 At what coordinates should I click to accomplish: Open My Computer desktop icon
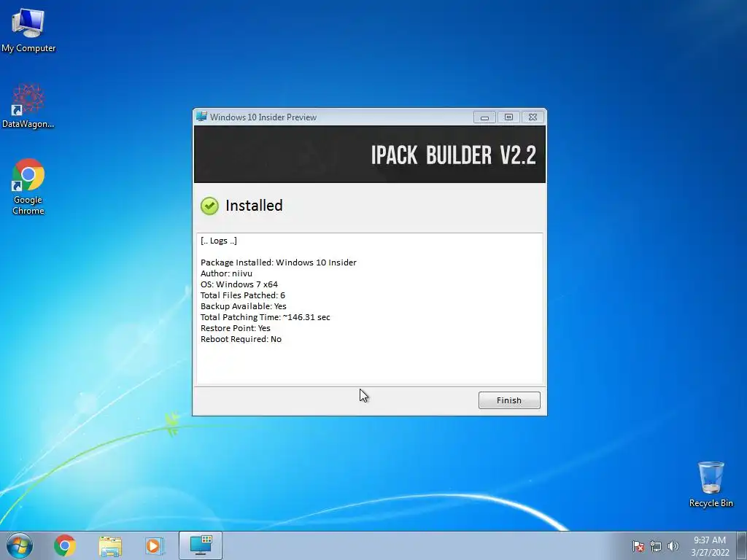click(28, 29)
